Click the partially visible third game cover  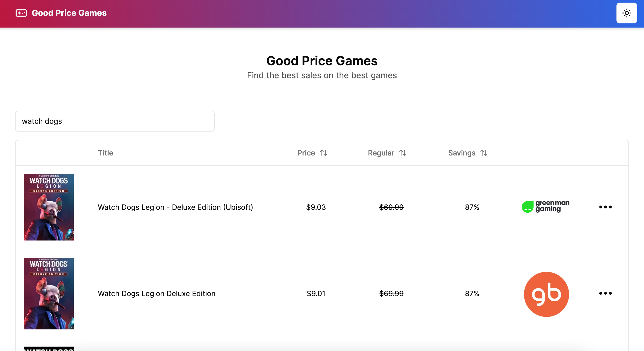pyautogui.click(x=49, y=349)
